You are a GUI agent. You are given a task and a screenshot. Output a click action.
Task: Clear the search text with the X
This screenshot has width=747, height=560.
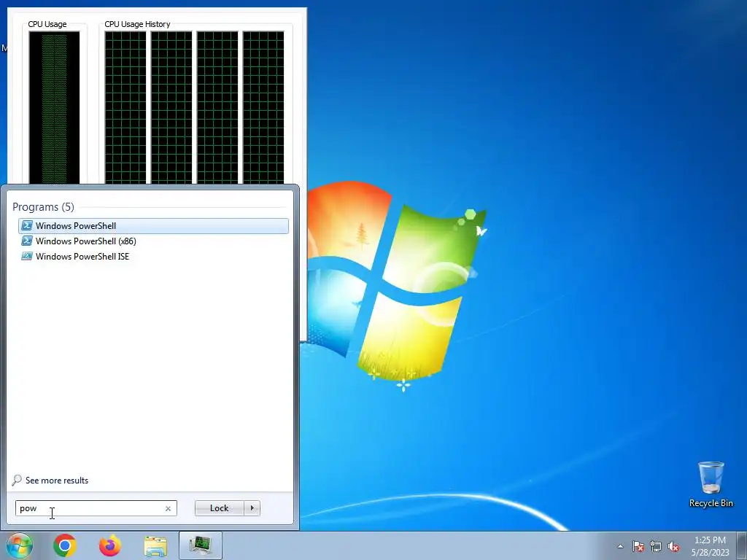(168, 508)
